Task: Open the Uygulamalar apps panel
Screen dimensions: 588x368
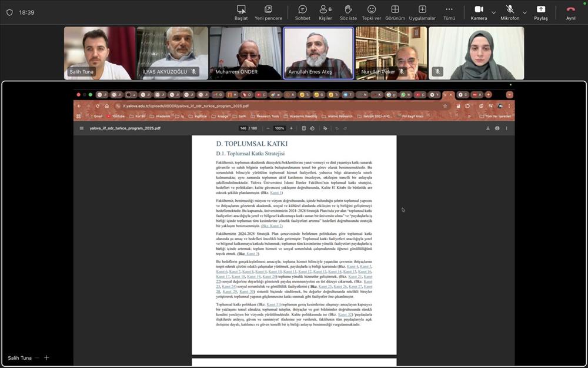Action: [x=422, y=12]
